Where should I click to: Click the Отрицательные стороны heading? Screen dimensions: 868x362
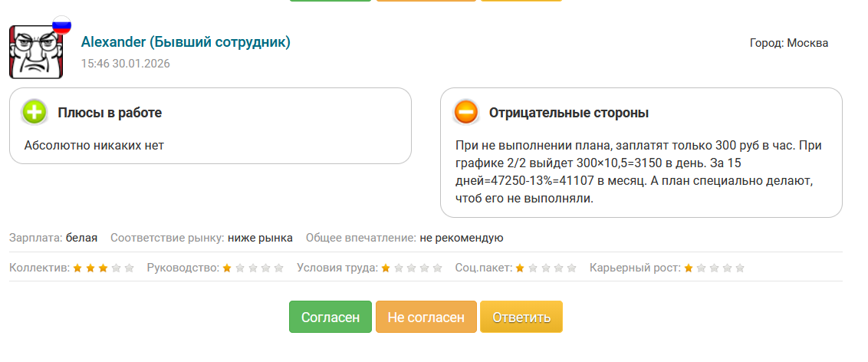tap(569, 113)
